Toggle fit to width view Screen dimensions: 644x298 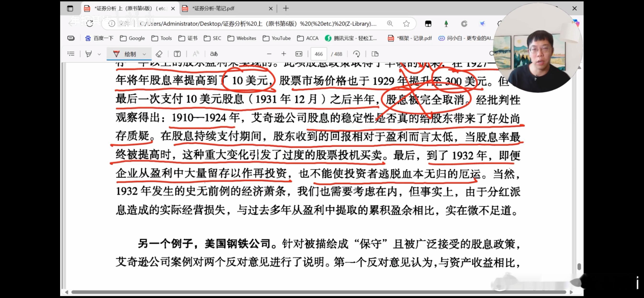pyautogui.click(x=299, y=54)
